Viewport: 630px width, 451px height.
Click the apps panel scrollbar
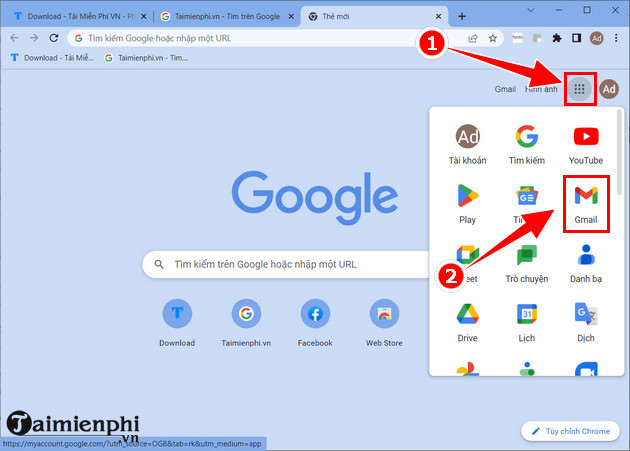(x=619, y=153)
